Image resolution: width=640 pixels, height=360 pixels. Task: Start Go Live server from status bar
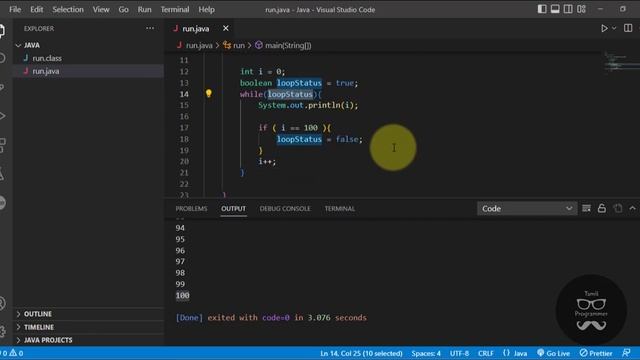(553, 353)
